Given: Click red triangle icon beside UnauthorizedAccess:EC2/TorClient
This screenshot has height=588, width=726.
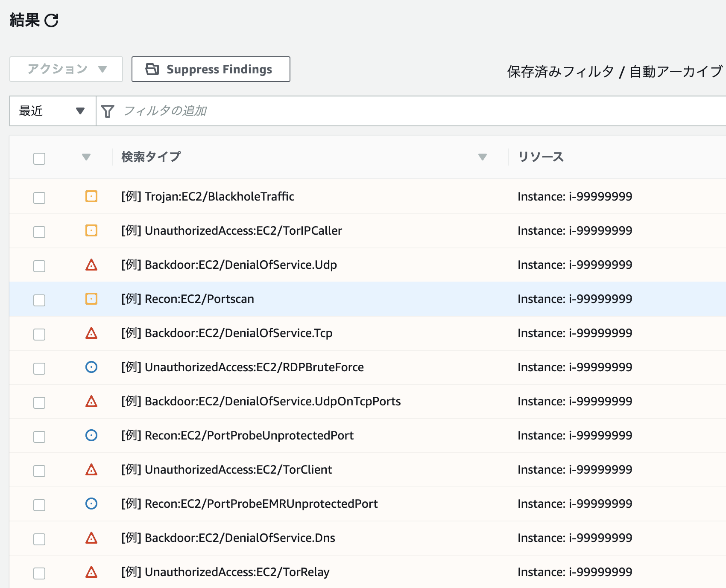Looking at the screenshot, I should (91, 470).
